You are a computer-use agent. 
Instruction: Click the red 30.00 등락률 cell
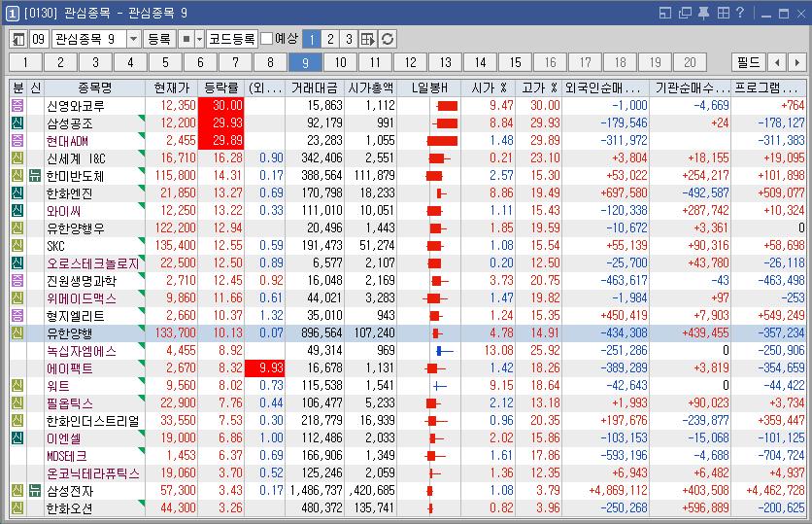coord(221,105)
